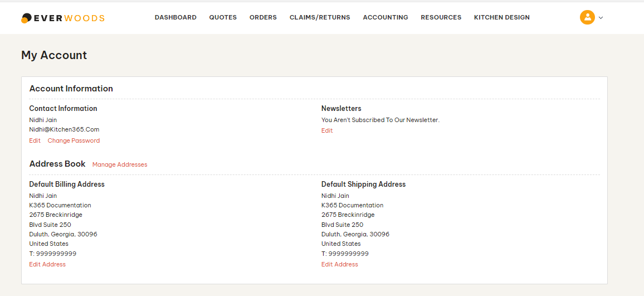Click the My Account page heading
The width and height of the screenshot is (644, 296).
[x=54, y=55]
